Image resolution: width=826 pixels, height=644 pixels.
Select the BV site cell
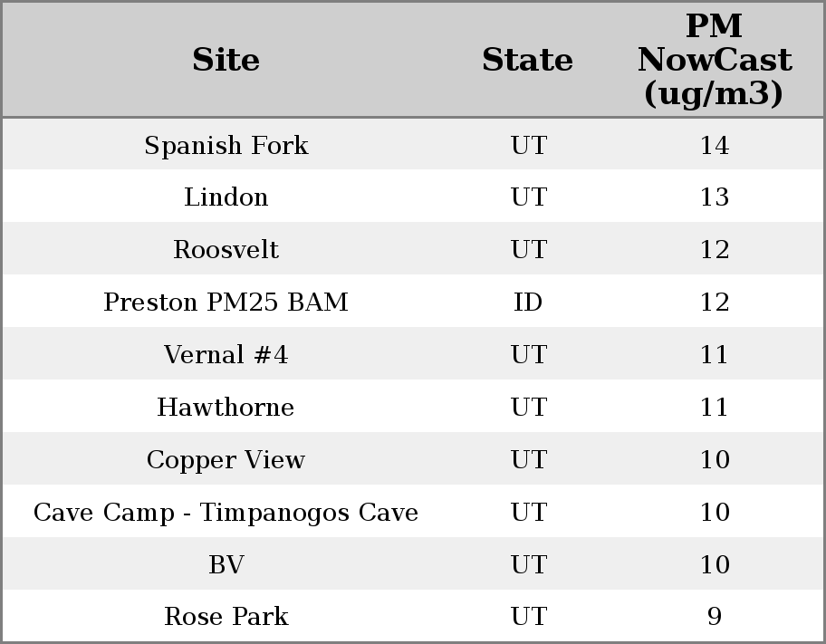pyautogui.click(x=226, y=565)
